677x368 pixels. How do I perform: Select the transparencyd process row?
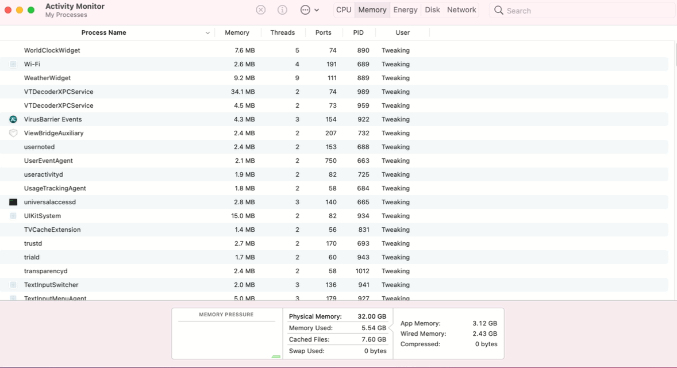tap(334, 271)
